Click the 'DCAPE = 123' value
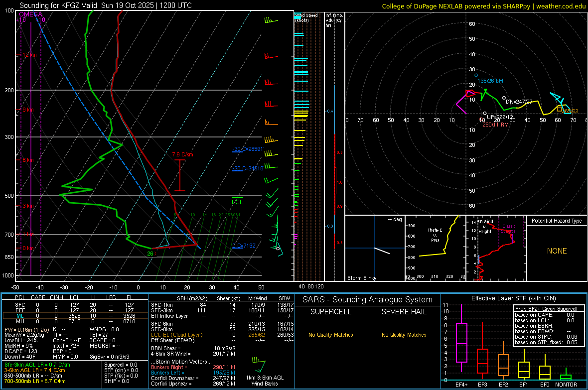This screenshot has width=588, height=390. [x=20, y=351]
